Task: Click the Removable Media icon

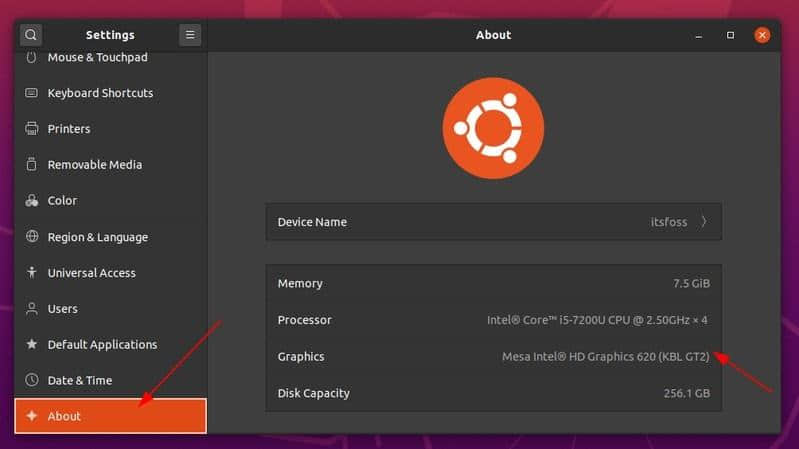Action: pos(31,165)
